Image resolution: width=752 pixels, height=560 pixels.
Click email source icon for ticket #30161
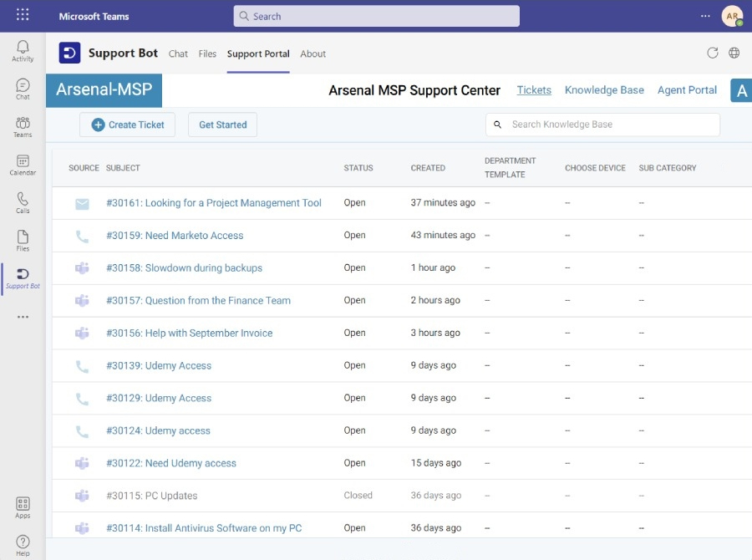point(82,204)
